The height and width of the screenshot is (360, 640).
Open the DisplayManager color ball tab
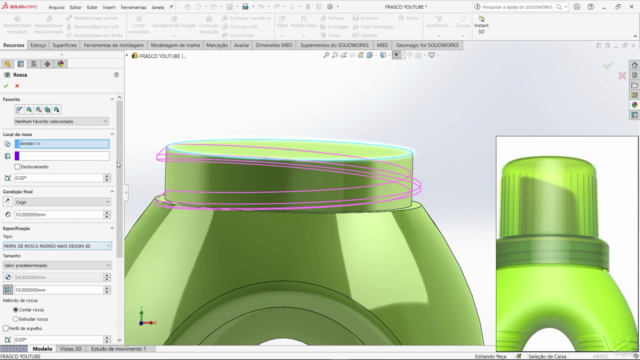pos(61,64)
